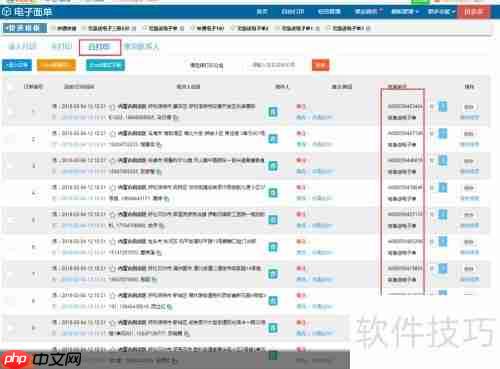Click the green square icon in order row 9
The height and width of the screenshot is (369, 500).
click(273, 328)
